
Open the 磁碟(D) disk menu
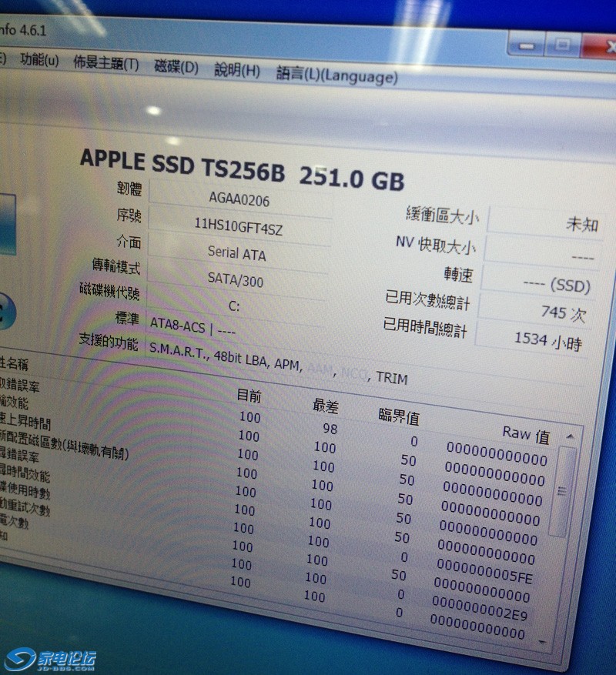(176, 67)
